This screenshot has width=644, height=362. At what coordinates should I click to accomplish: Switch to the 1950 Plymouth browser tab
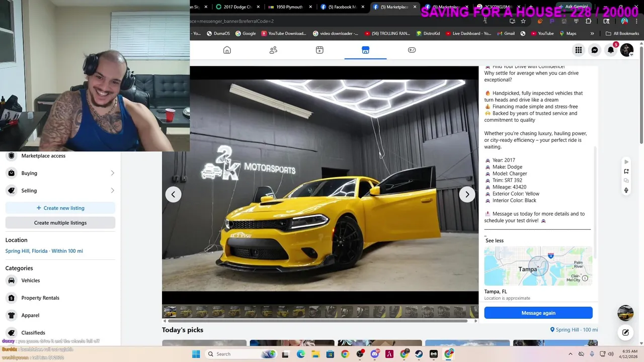point(289,7)
